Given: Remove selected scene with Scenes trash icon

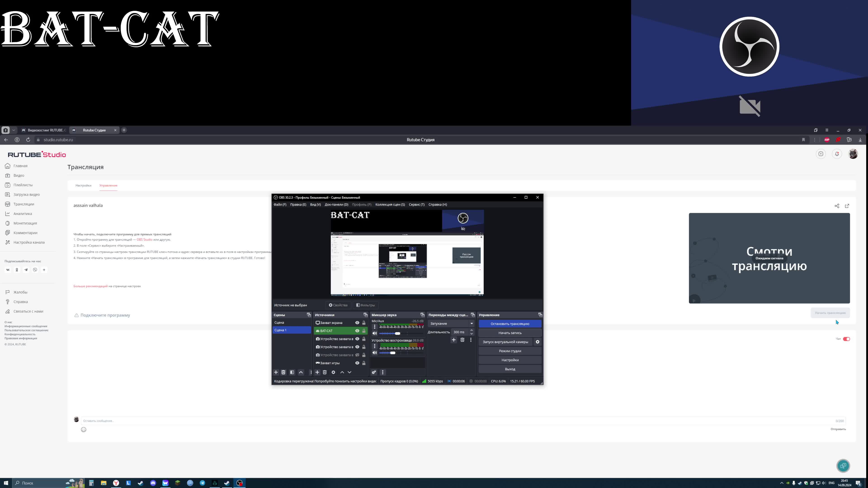Looking at the screenshot, I should click(283, 372).
